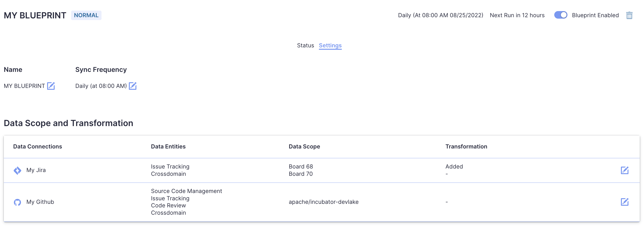
Task: Click the MY BLUEPRINT page title
Action: (35, 16)
